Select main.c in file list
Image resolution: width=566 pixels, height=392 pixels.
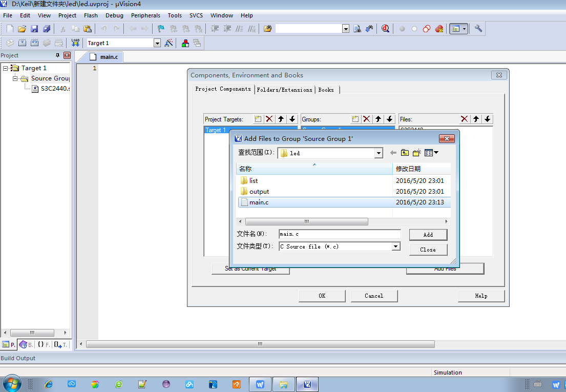tap(344, 202)
